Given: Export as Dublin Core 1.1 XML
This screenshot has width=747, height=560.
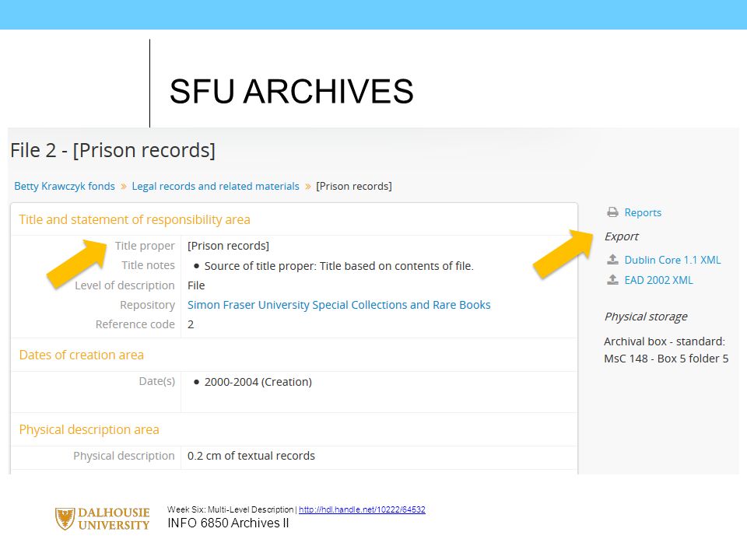Looking at the screenshot, I should (672, 260).
